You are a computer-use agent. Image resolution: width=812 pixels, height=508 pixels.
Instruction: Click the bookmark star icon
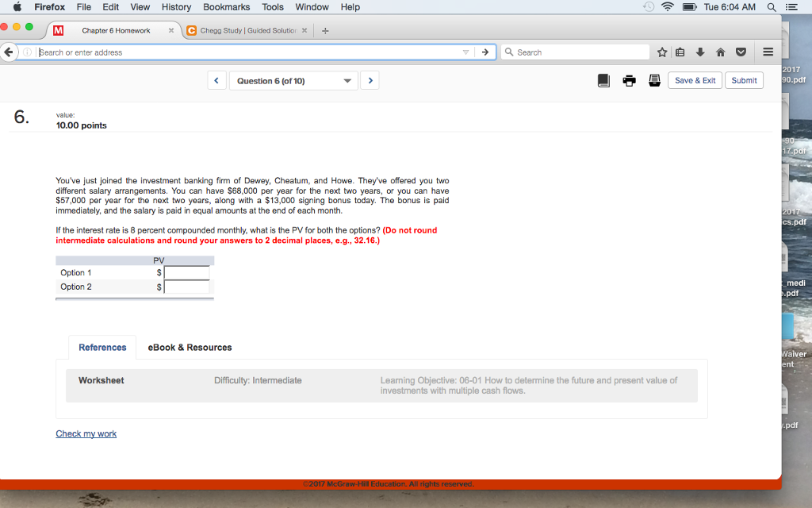pyautogui.click(x=662, y=52)
